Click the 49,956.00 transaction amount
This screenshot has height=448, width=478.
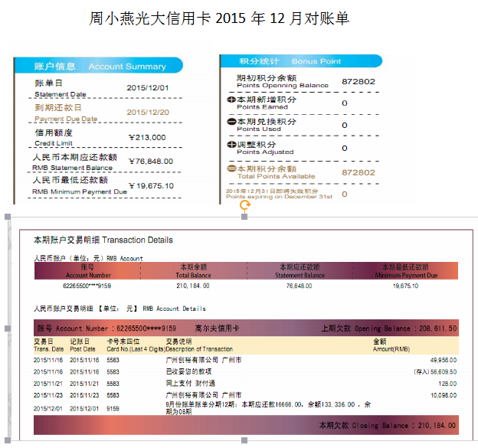pos(442,359)
